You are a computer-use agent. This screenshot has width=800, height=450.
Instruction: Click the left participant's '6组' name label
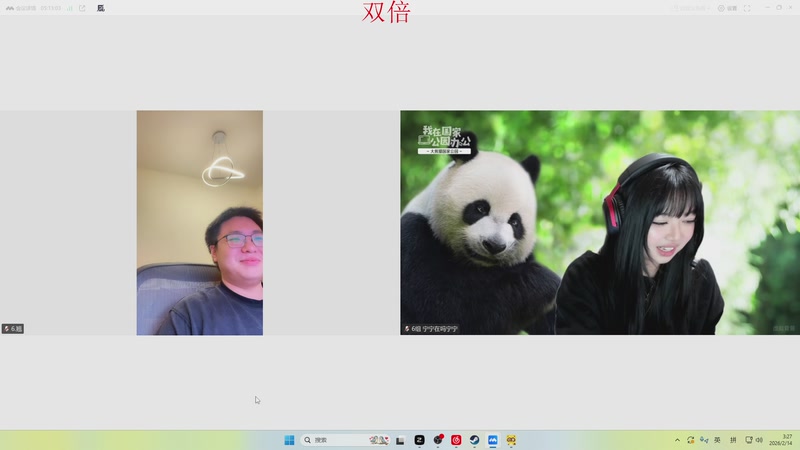point(13,329)
